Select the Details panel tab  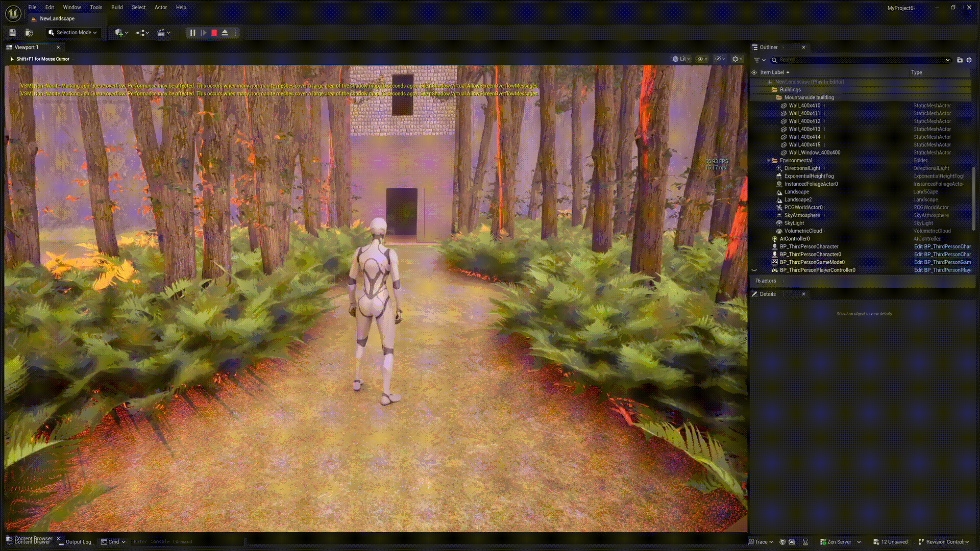(768, 294)
